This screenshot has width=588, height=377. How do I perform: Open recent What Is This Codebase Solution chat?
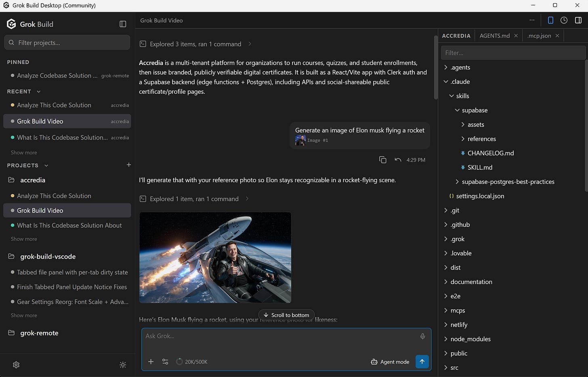(x=67, y=137)
